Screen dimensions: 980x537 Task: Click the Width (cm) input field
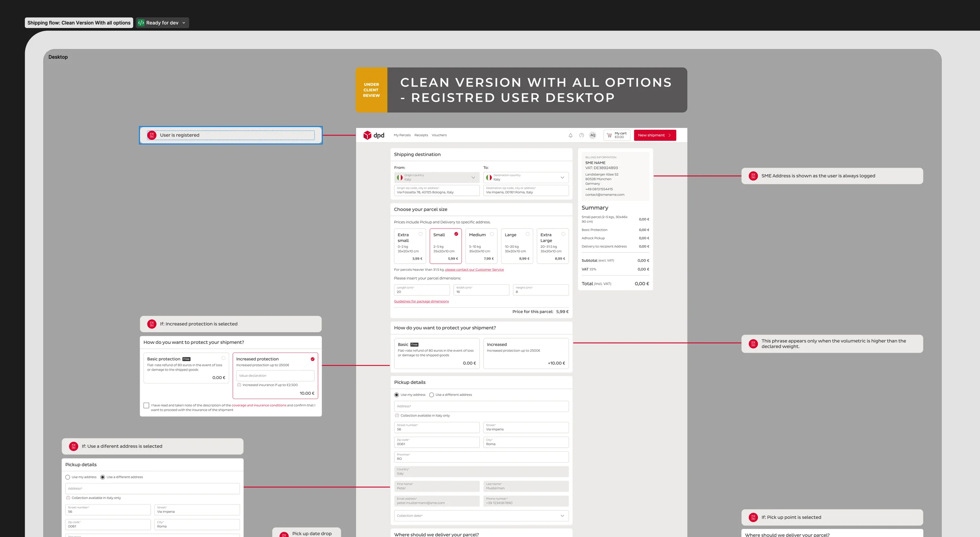(x=481, y=290)
